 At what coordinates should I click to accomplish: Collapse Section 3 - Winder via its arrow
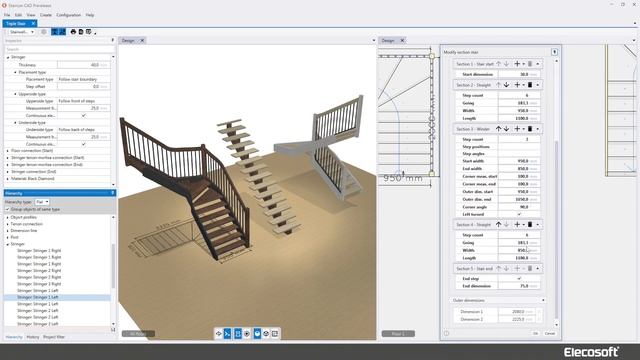(538, 129)
